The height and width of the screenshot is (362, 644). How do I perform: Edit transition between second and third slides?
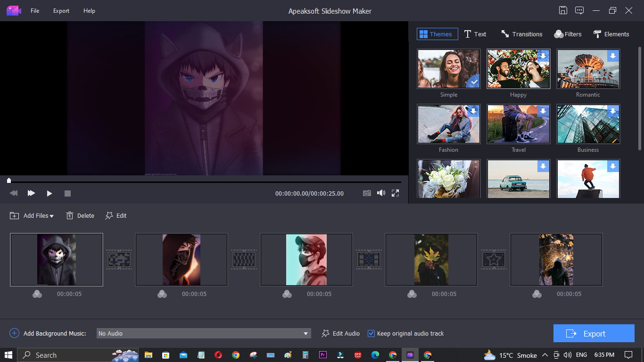[244, 259]
